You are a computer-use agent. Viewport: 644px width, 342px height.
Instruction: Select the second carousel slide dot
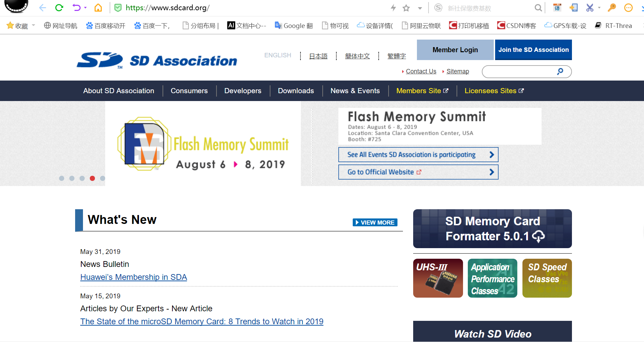point(72,178)
